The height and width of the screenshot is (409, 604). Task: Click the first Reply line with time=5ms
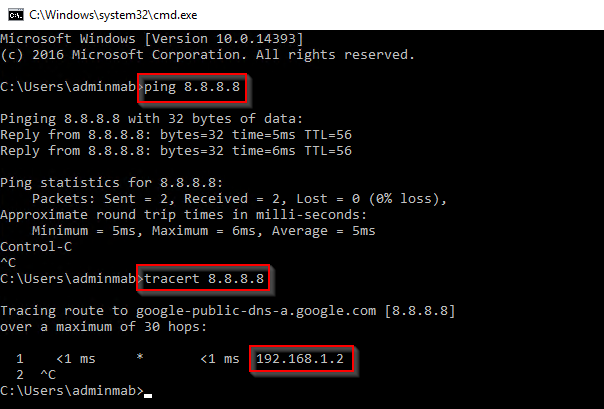point(176,135)
